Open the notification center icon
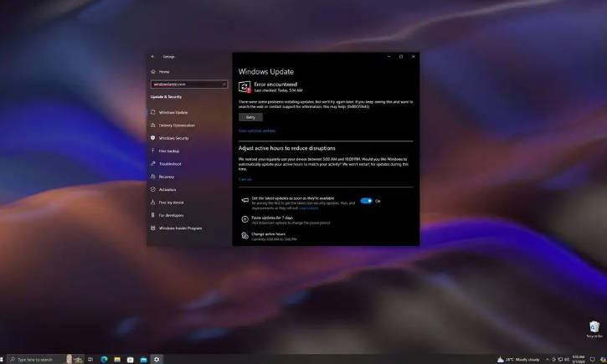Viewport: 607px width, 364px height. [x=592, y=359]
